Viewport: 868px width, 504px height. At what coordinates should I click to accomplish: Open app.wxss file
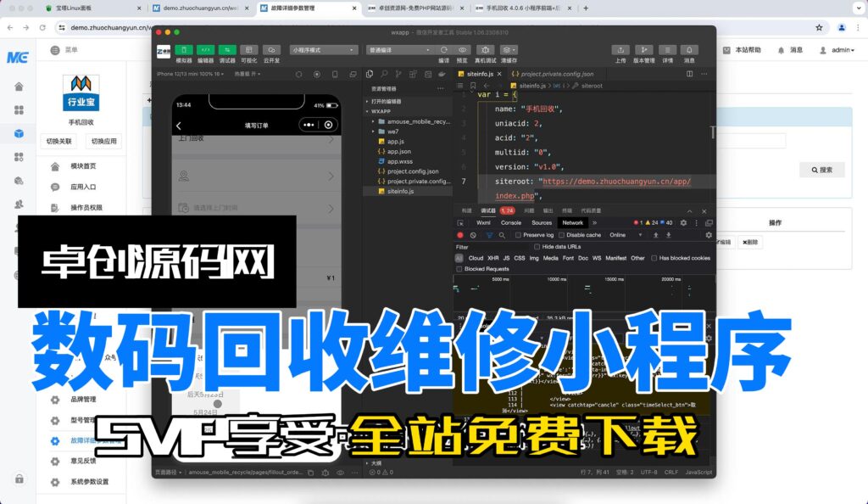pos(400,161)
